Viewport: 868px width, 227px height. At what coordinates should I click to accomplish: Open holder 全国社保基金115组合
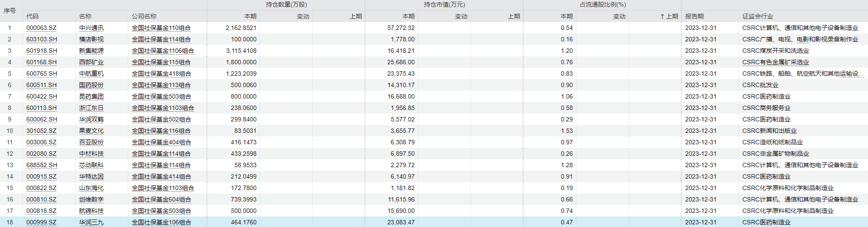161,62
